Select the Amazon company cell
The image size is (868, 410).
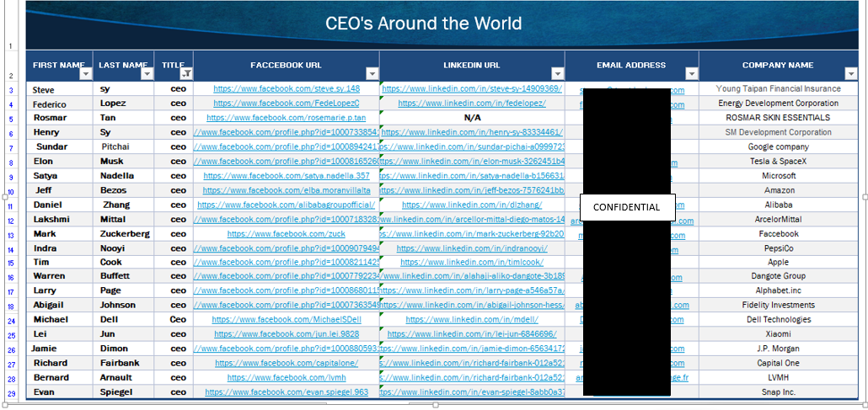778,189
